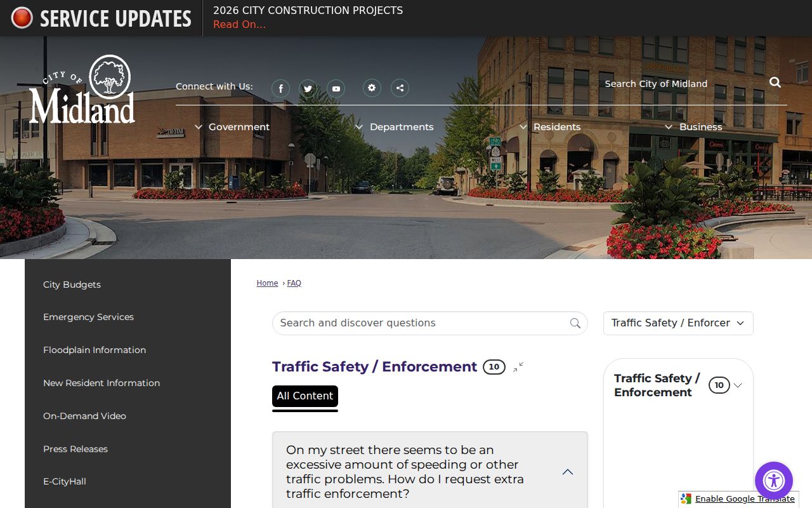
Task: Open the City of Midland Twitter page
Action: (x=308, y=88)
